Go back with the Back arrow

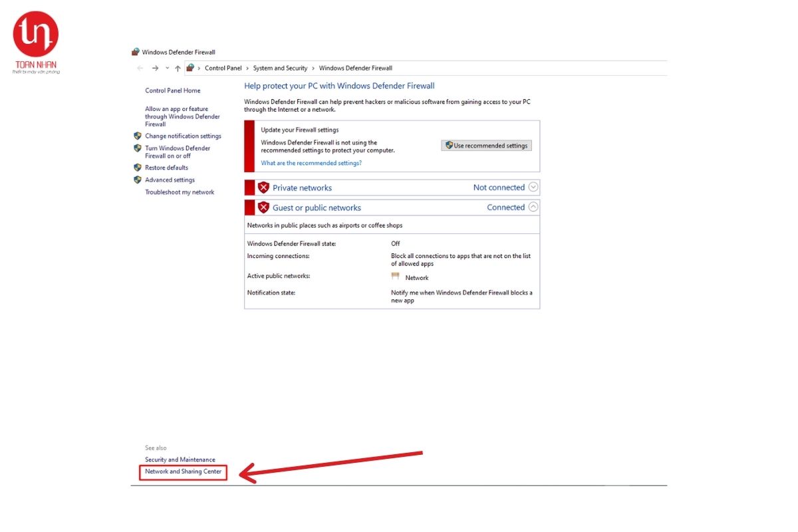click(x=140, y=68)
